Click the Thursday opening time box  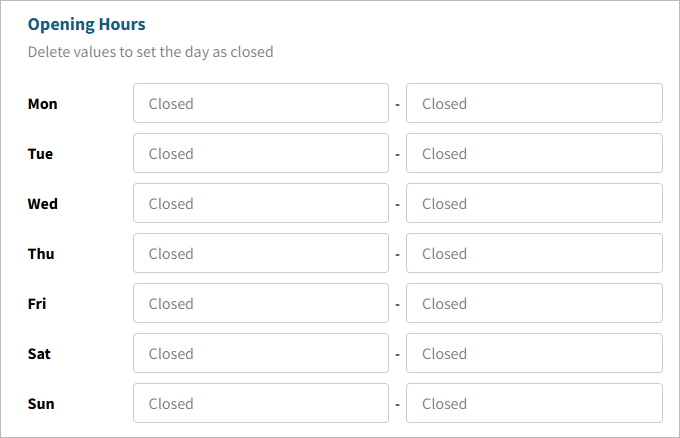[x=260, y=253]
